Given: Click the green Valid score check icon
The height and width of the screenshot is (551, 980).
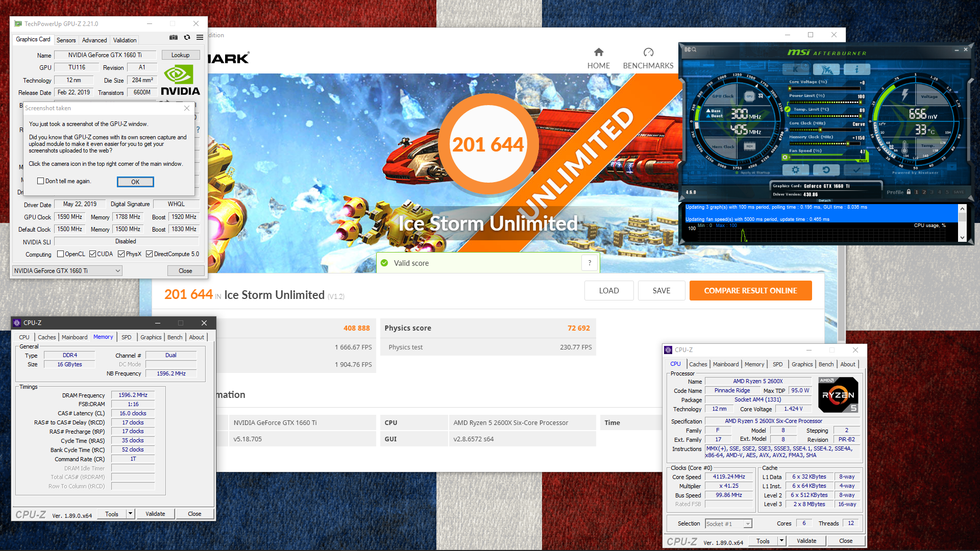Looking at the screenshot, I should pyautogui.click(x=385, y=263).
